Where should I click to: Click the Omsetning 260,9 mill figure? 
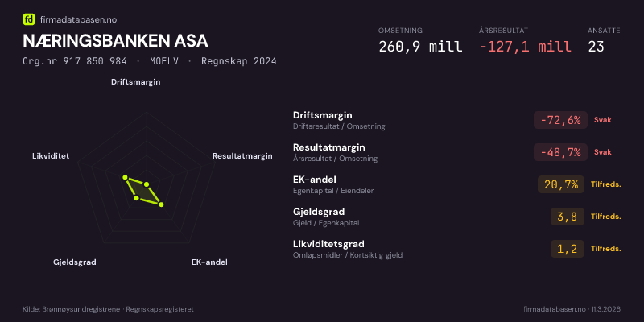point(420,46)
